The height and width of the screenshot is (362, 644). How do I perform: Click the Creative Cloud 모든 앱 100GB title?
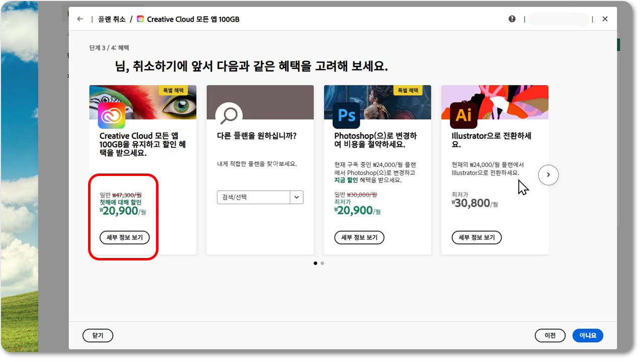point(193,19)
